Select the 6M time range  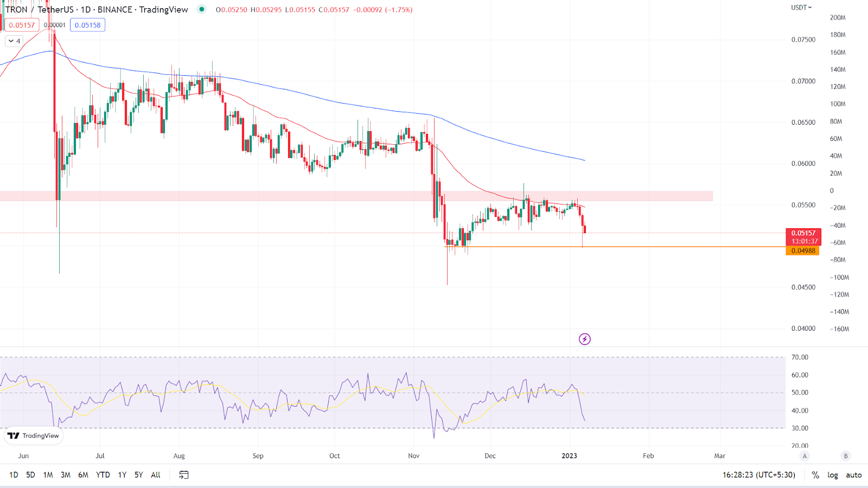pyautogui.click(x=83, y=475)
